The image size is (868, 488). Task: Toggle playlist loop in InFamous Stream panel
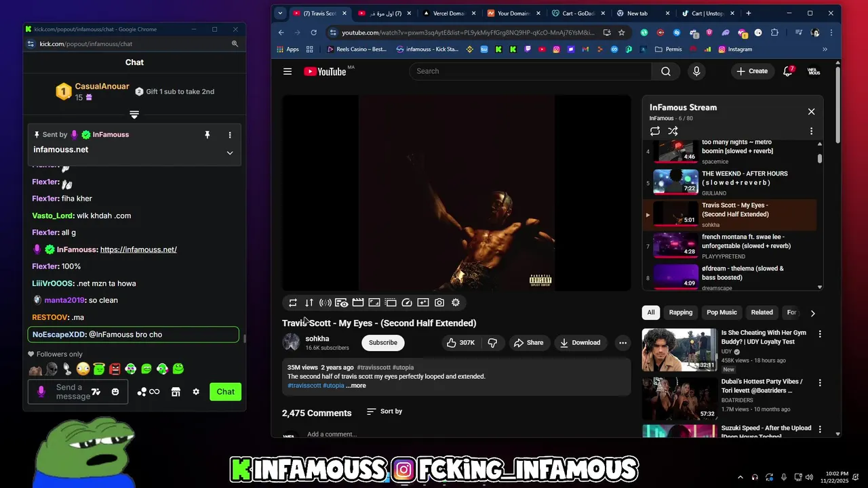[654, 131]
